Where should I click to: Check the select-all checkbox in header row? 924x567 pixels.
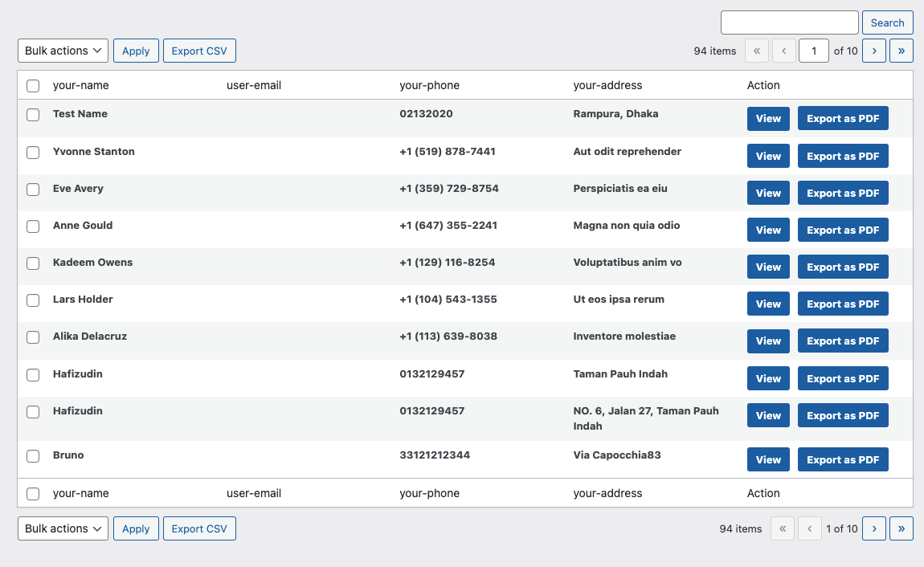click(33, 86)
